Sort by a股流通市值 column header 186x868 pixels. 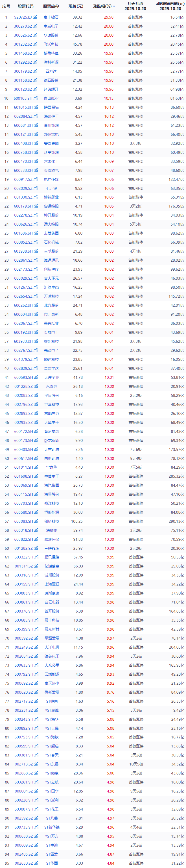point(170,6)
